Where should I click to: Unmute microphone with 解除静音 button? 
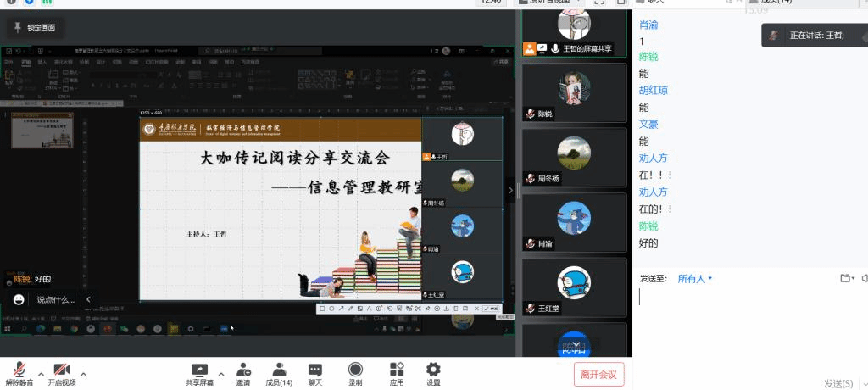19,372
